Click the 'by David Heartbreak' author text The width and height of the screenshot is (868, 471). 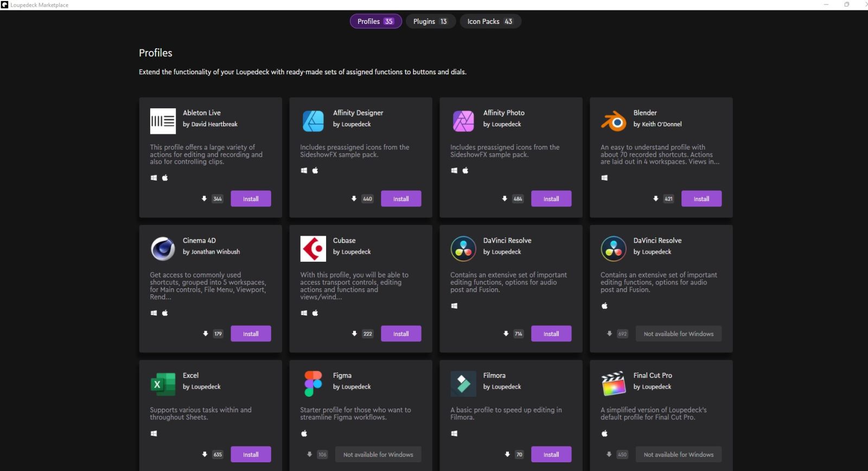[210, 124]
